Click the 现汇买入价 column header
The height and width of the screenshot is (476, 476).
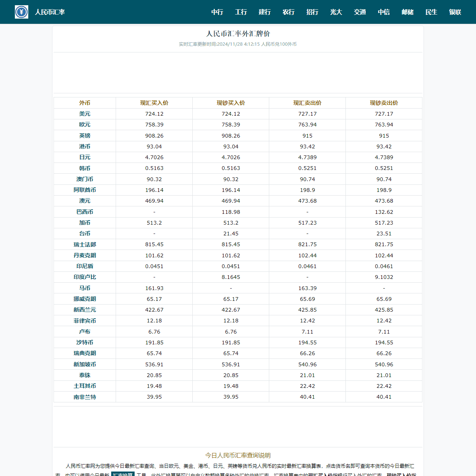point(154,103)
